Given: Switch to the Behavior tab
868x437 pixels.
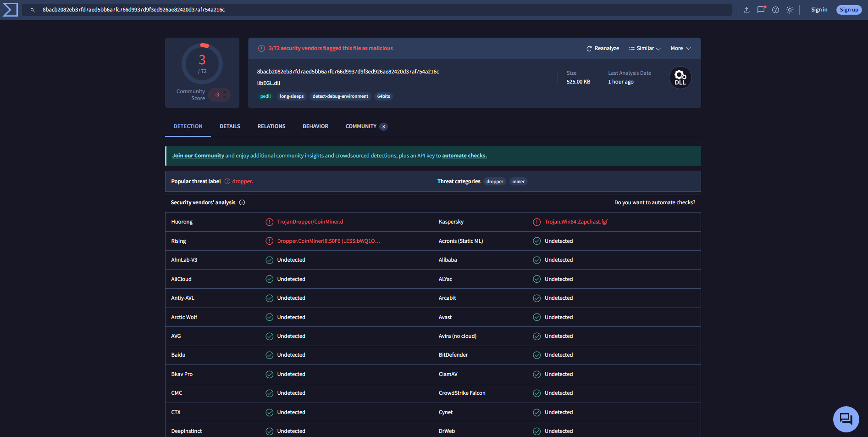Looking at the screenshot, I should click(x=315, y=126).
